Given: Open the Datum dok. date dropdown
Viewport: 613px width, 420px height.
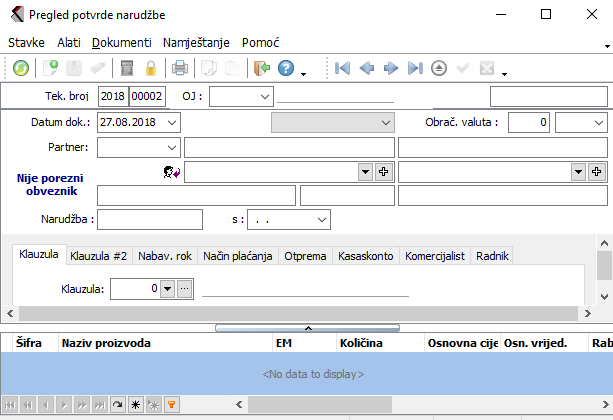Looking at the screenshot, I should point(172,122).
